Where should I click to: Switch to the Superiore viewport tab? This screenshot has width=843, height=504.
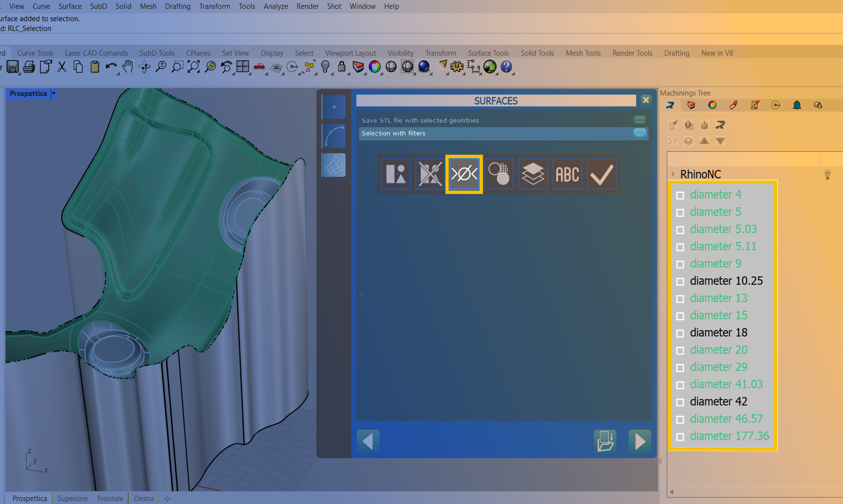(72, 498)
